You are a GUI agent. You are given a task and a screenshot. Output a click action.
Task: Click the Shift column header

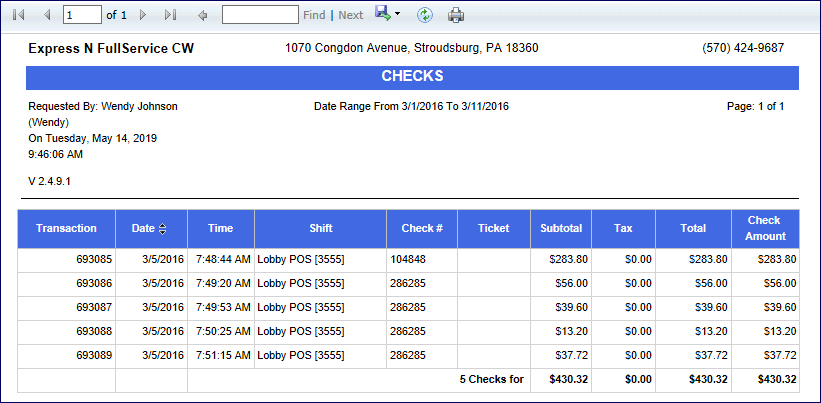[321, 229]
